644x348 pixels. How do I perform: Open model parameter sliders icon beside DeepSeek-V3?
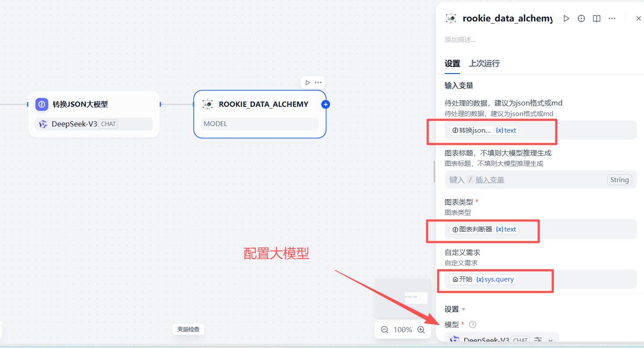click(538, 340)
